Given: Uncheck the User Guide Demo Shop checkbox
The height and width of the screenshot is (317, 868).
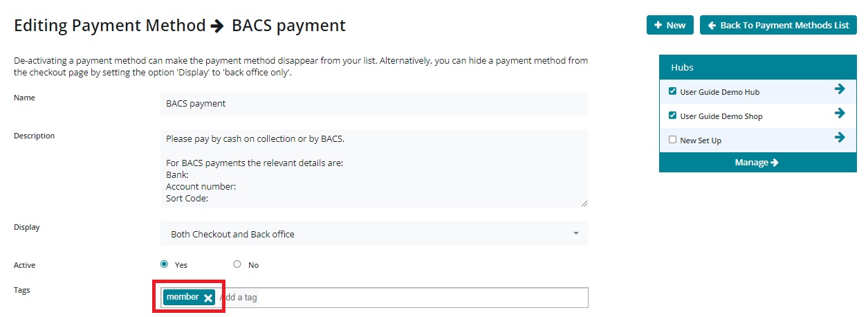Looking at the screenshot, I should point(672,116).
